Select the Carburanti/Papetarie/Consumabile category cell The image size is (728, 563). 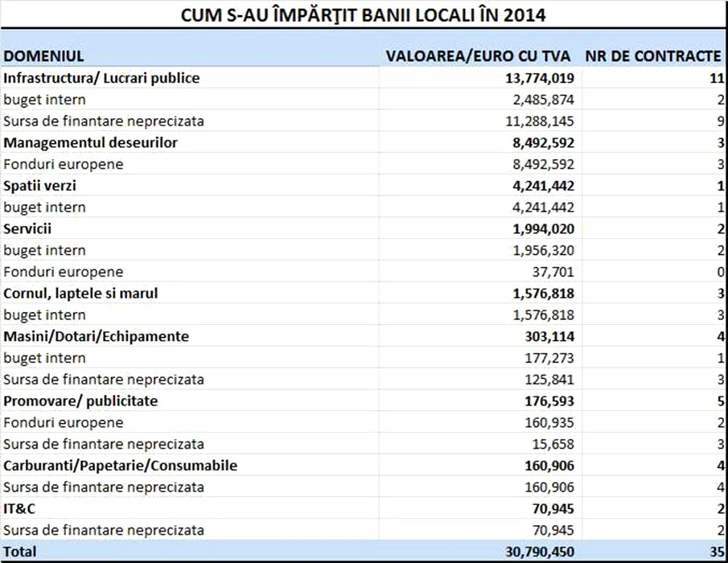pos(120,466)
